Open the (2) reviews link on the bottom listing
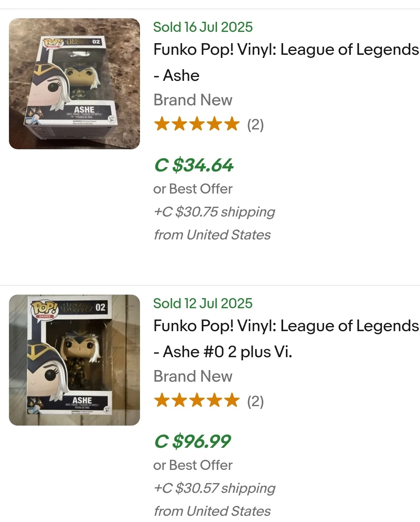Screen dimensions: 420x522 [255, 402]
